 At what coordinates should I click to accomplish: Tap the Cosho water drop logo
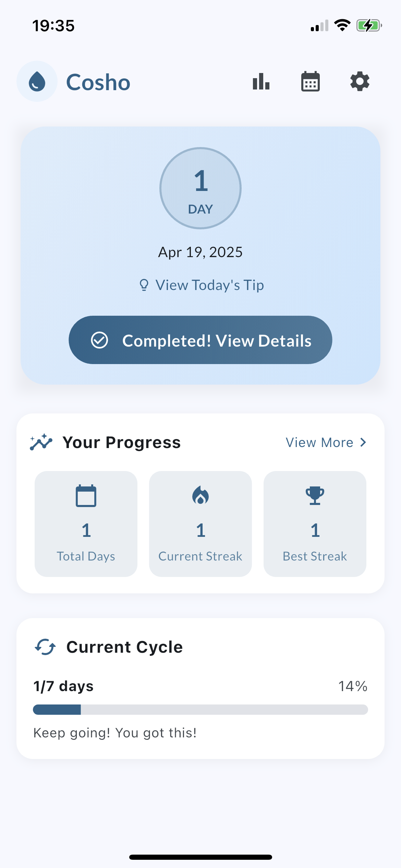[x=37, y=82]
